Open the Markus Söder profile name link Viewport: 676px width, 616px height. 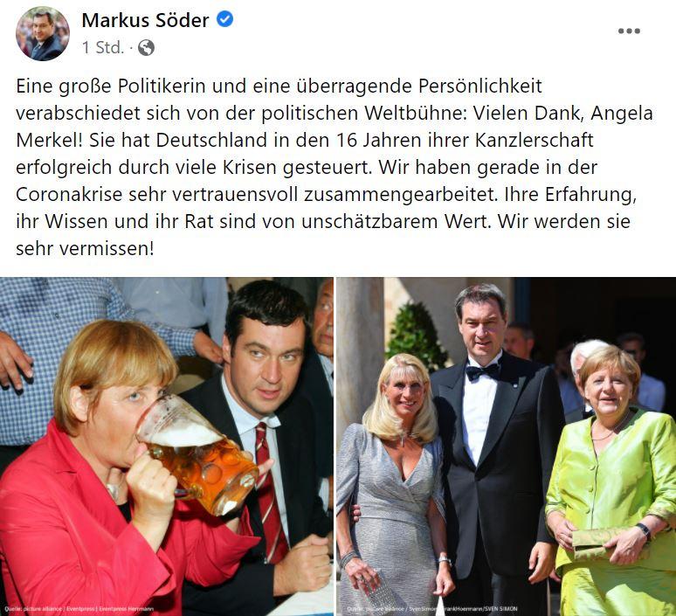point(145,20)
